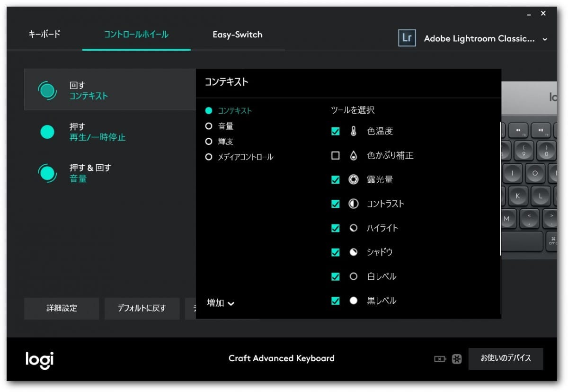This screenshot has height=392, width=568.
Task: Click the Unifying receiver icon in footer
Action: tap(456, 359)
